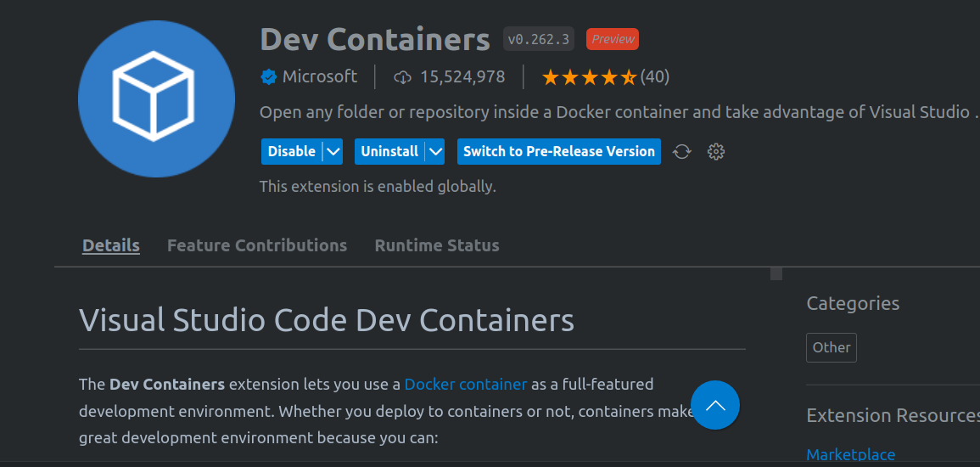Viewport: 980px width, 467px height.
Task: Click the verified publisher badge icon
Action: tap(268, 77)
